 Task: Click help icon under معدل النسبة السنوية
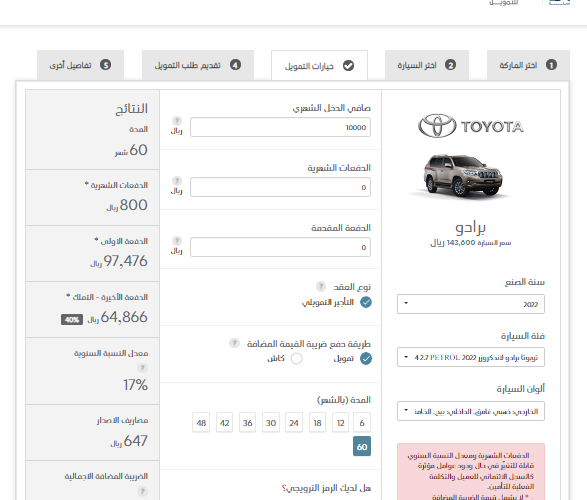142,368
